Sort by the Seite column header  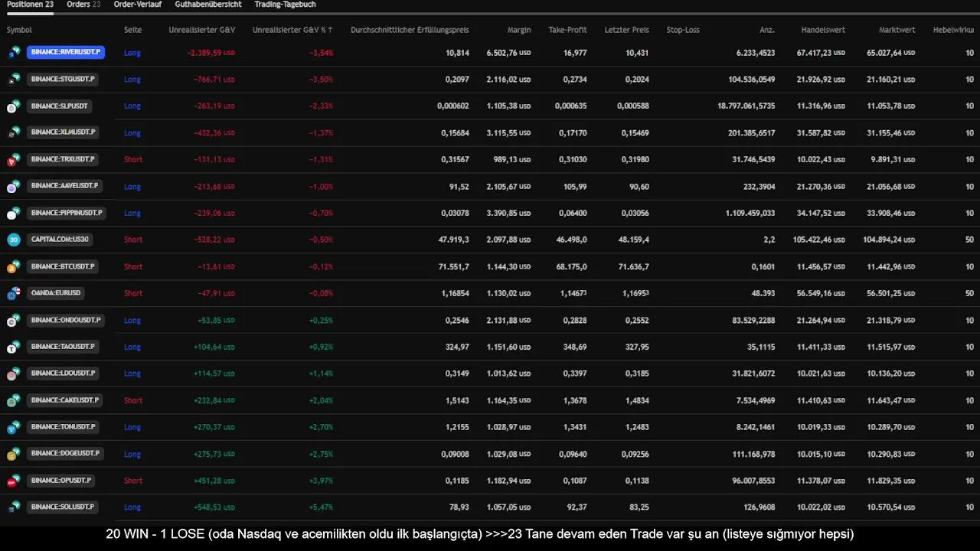132,30
